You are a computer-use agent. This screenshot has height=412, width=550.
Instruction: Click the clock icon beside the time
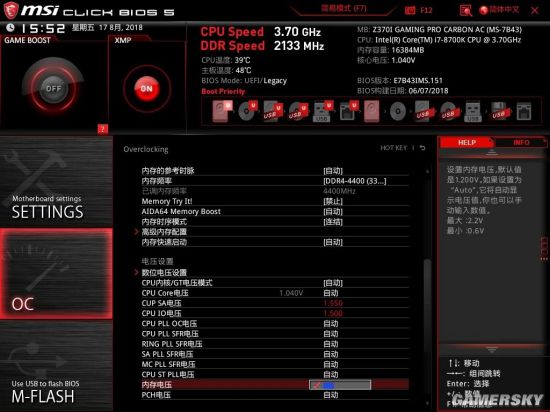pyautogui.click(x=10, y=27)
